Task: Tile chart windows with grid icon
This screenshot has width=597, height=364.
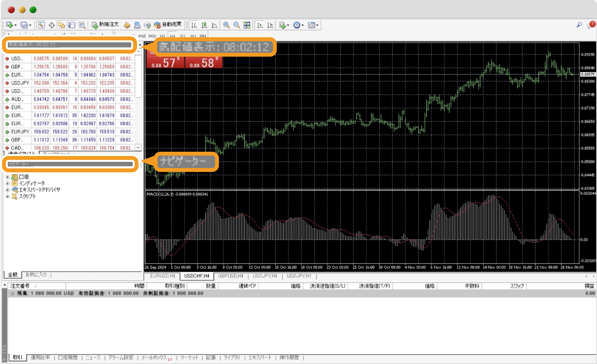Action: pyautogui.click(x=247, y=25)
